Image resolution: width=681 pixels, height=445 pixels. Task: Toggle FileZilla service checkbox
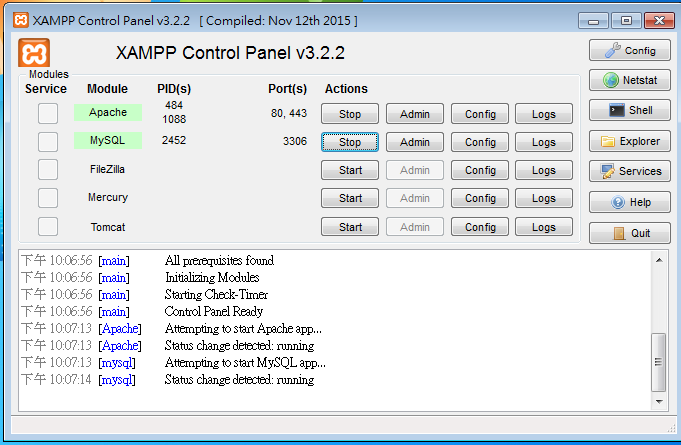[x=48, y=169]
